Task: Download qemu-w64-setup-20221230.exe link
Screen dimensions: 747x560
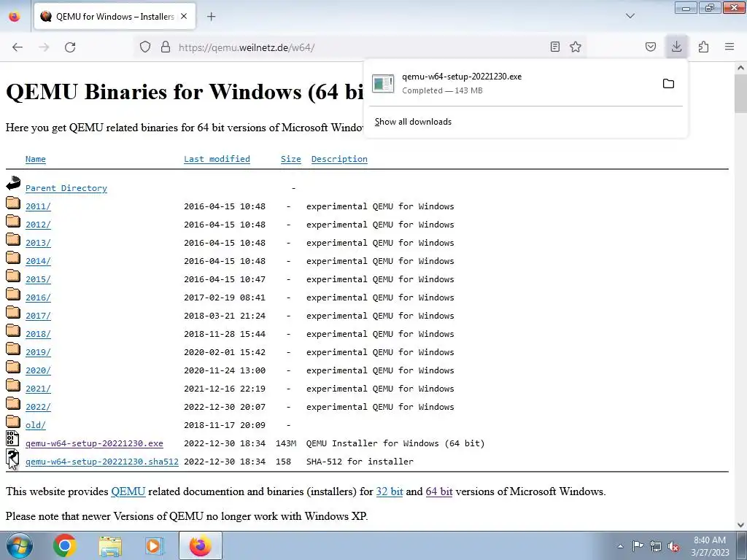Action: pos(94,443)
